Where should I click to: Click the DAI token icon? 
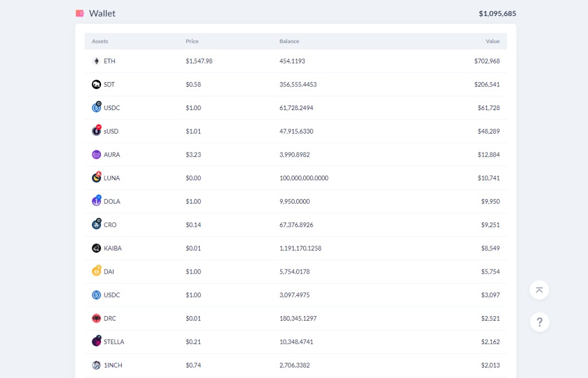click(96, 271)
